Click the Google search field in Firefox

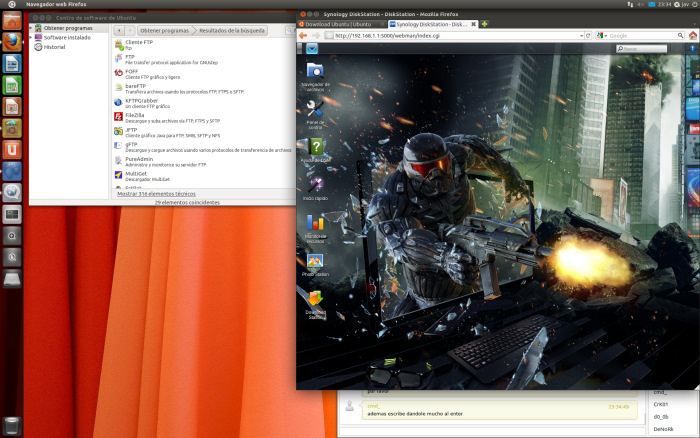point(630,35)
